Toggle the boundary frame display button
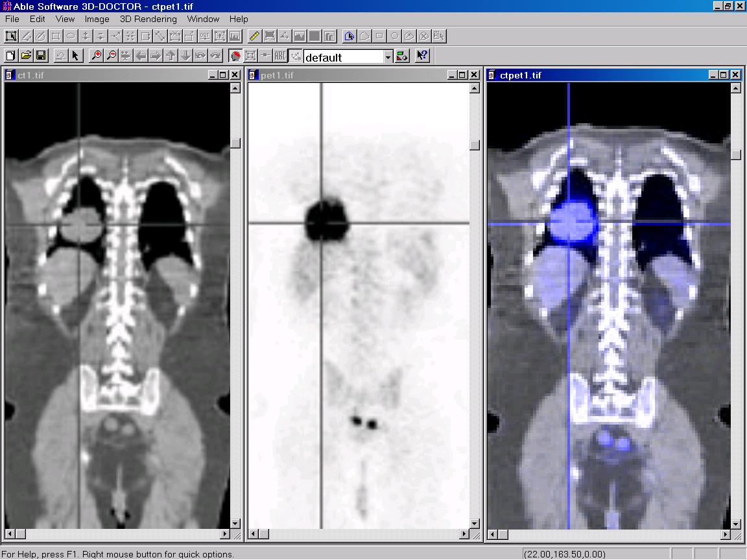This screenshot has height=560, width=747. (250, 56)
